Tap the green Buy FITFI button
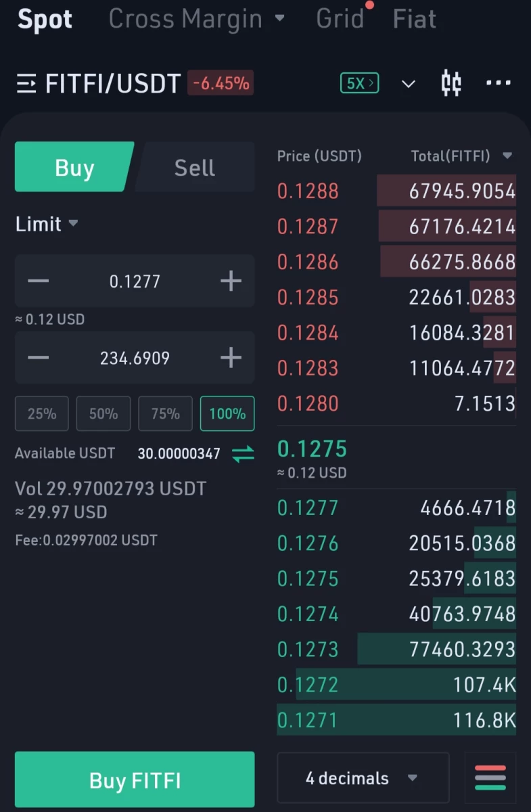 point(135,780)
